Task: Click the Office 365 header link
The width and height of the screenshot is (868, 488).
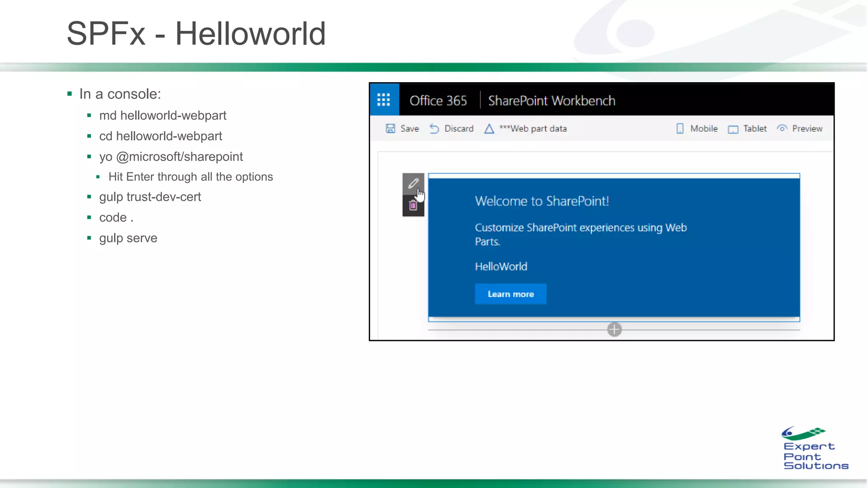Action: [438, 101]
